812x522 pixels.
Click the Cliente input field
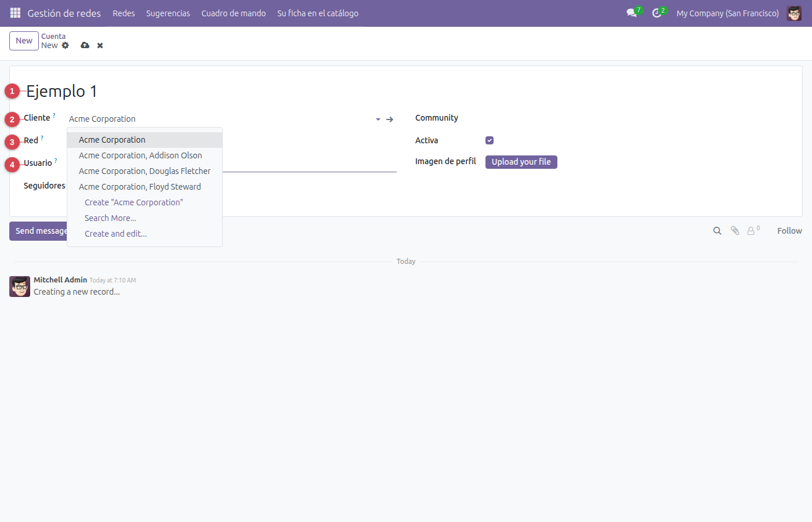pos(219,119)
